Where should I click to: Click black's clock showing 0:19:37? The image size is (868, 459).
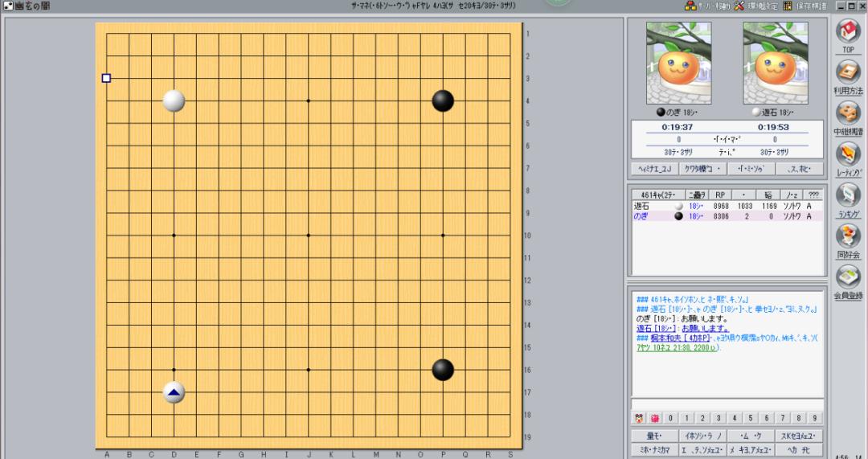click(678, 127)
